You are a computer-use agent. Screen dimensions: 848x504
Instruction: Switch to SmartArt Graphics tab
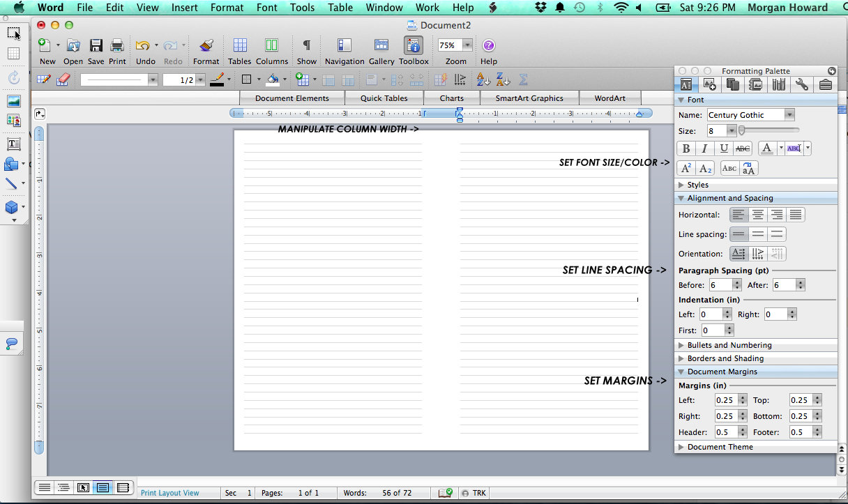pyautogui.click(x=529, y=98)
